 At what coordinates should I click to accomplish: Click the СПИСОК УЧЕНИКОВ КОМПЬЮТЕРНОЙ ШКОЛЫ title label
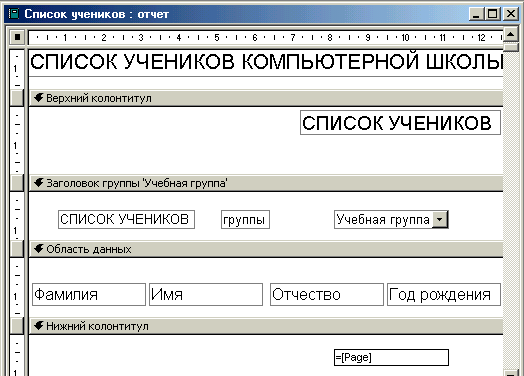pyautogui.click(x=266, y=62)
